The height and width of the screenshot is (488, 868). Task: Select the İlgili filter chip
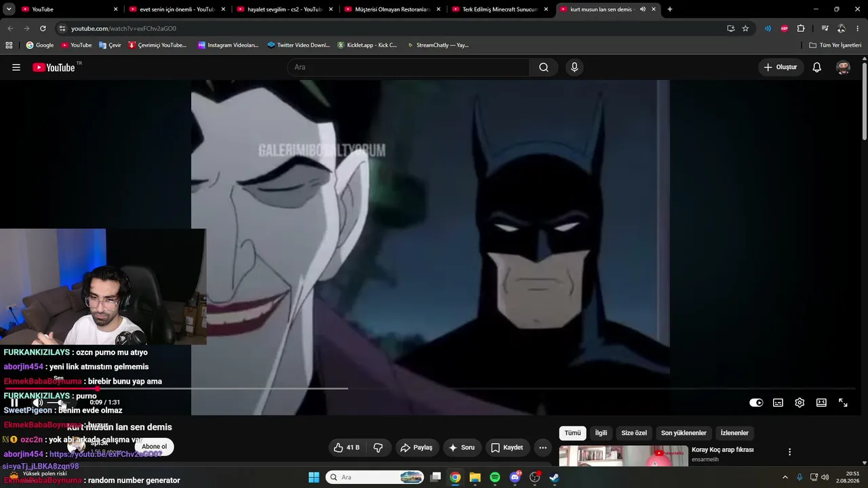click(x=601, y=433)
